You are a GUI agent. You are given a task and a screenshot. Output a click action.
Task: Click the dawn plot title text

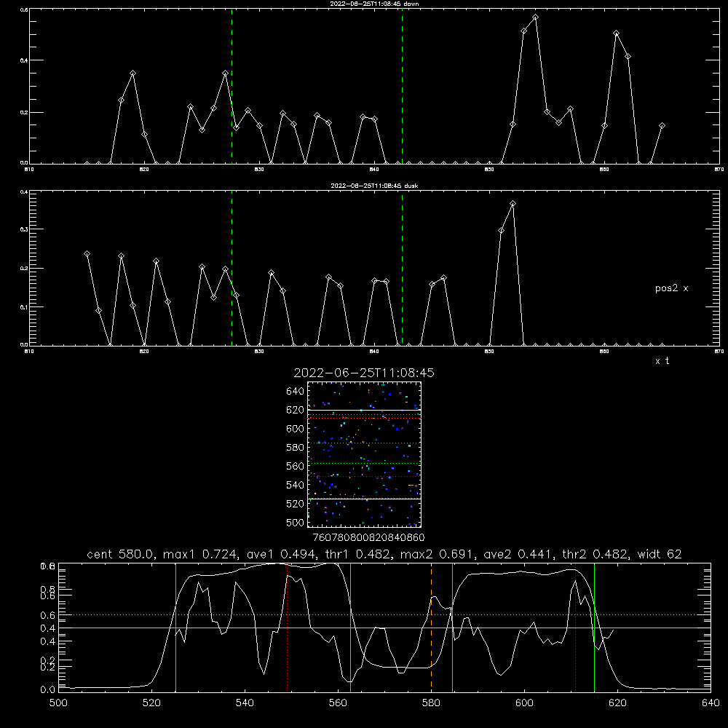(x=374, y=4)
